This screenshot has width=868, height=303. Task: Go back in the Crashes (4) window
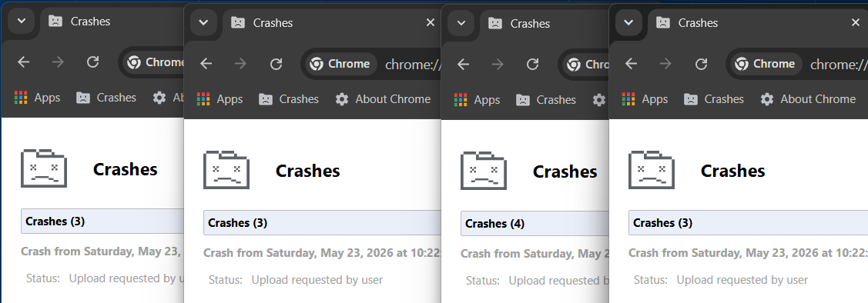tap(464, 64)
